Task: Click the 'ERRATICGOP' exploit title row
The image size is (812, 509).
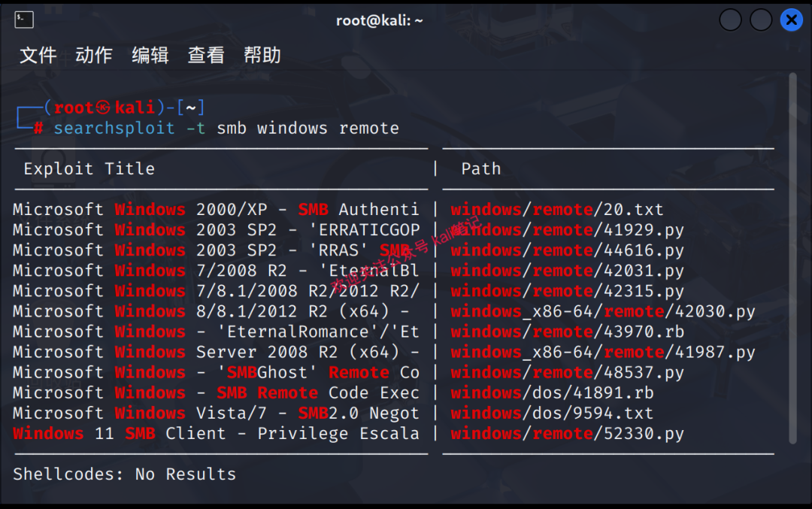Action: (x=216, y=230)
